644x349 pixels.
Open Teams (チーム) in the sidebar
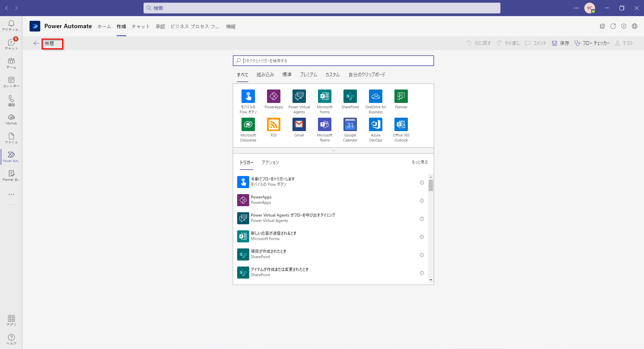[11, 63]
